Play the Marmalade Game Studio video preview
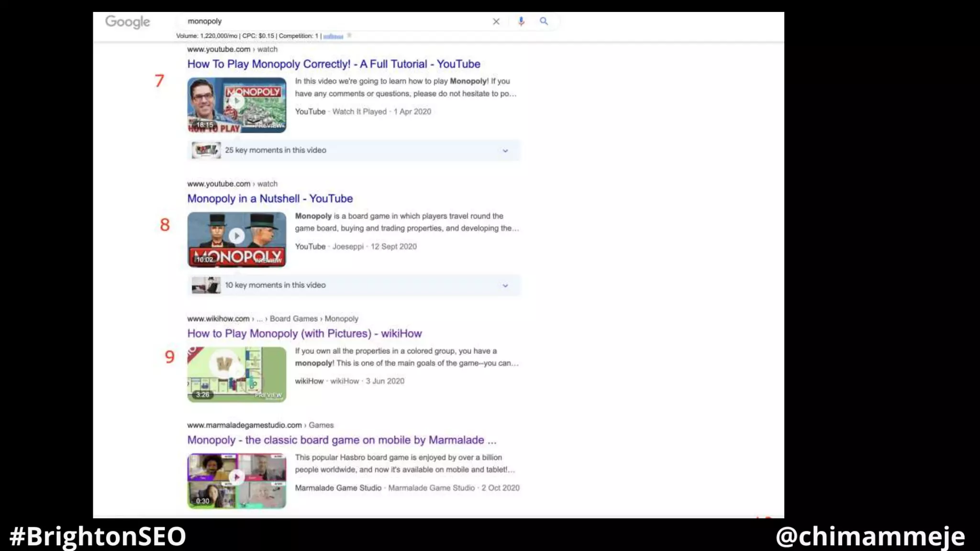 click(x=236, y=477)
